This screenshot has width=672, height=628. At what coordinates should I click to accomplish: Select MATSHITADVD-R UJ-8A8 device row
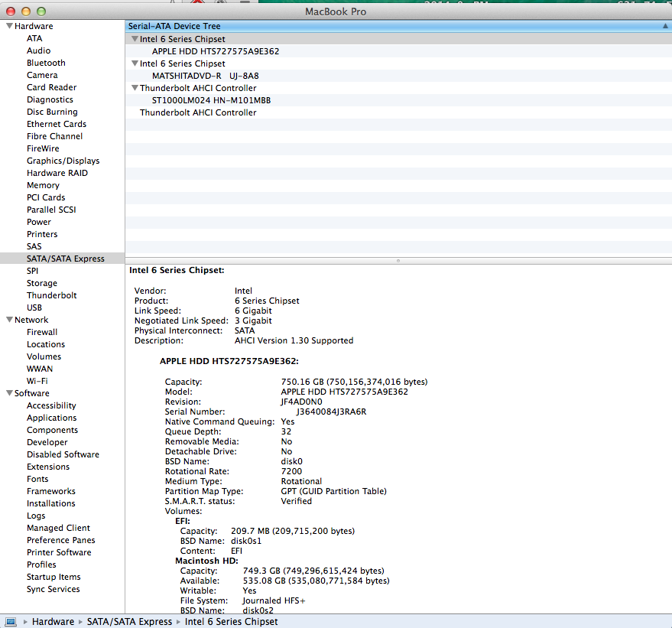point(398,76)
